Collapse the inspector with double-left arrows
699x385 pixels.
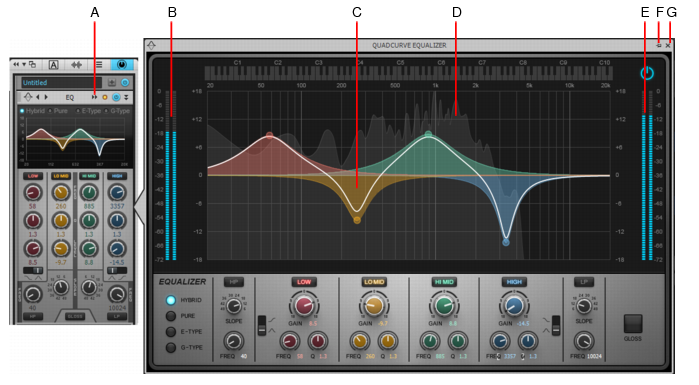(16, 65)
